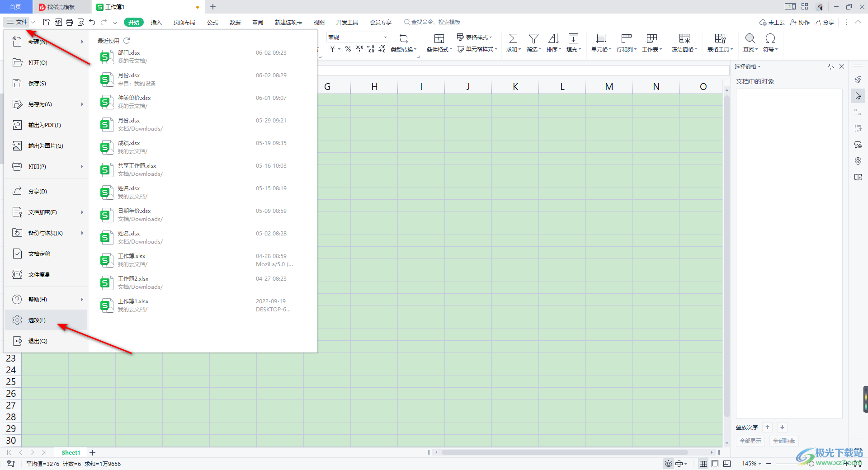Open recent file 部门.xlsx
Screen dimensions: 868x470
(x=203, y=56)
